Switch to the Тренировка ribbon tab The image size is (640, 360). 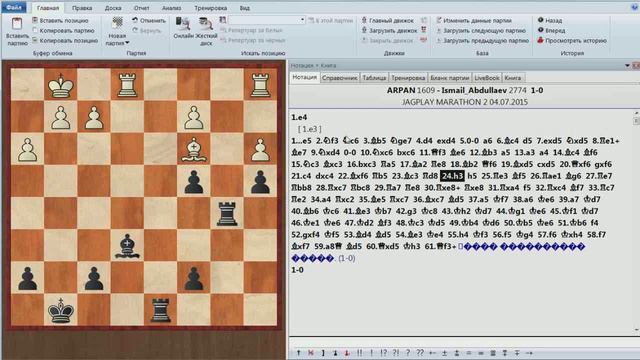click(211, 8)
